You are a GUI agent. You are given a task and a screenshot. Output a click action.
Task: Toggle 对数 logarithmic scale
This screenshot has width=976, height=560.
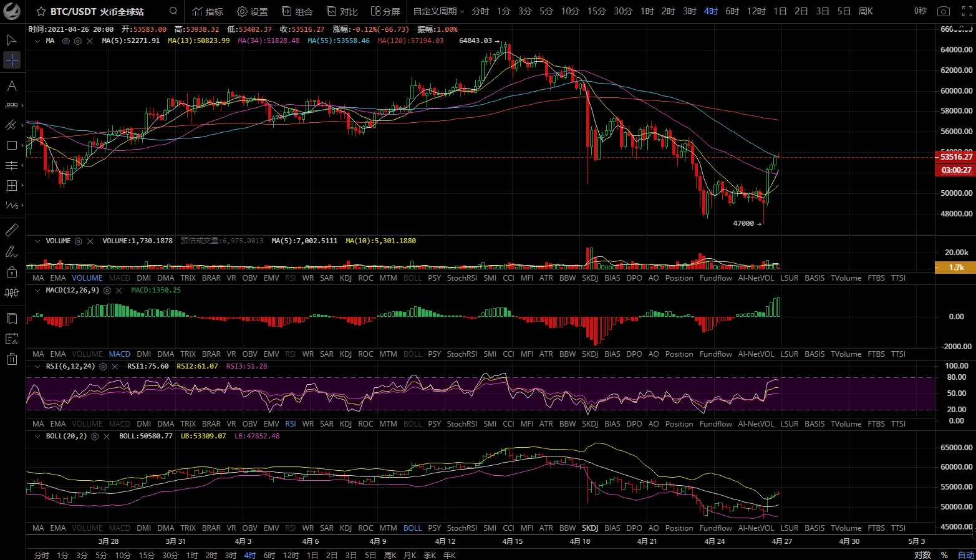[x=922, y=555]
